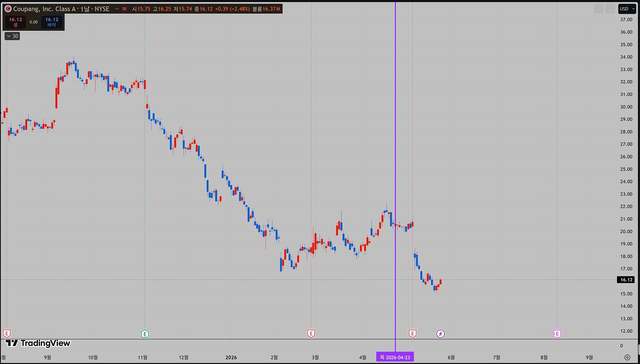Click the 10월 label on the time axis

click(x=93, y=358)
